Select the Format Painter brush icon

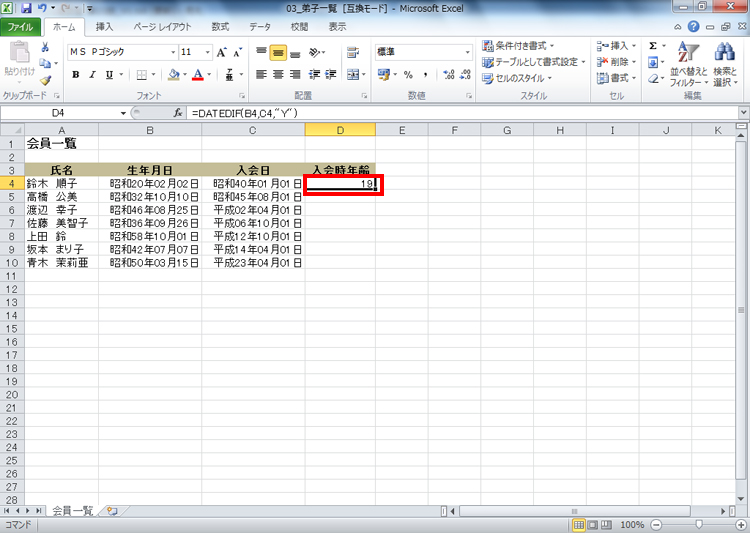click(x=45, y=80)
